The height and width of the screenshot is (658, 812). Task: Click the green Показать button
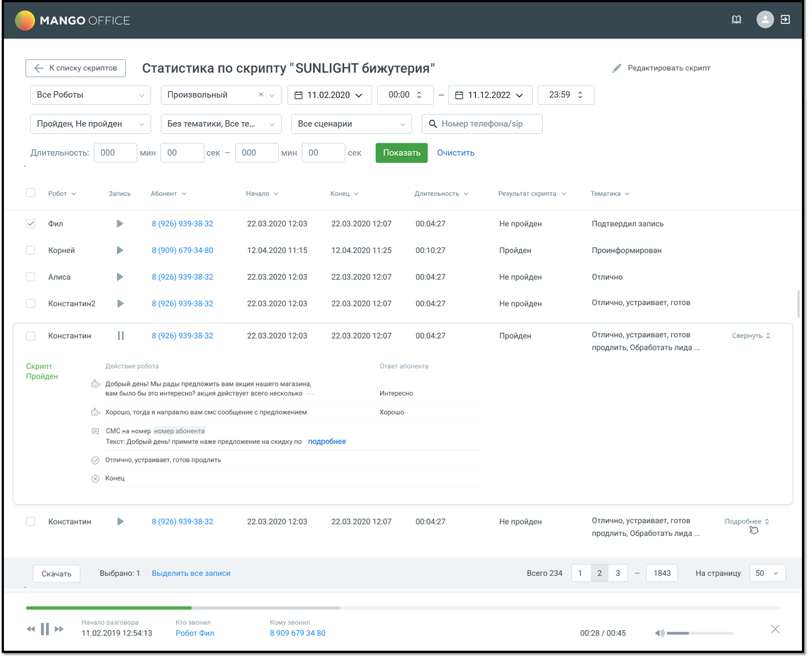pyautogui.click(x=402, y=153)
